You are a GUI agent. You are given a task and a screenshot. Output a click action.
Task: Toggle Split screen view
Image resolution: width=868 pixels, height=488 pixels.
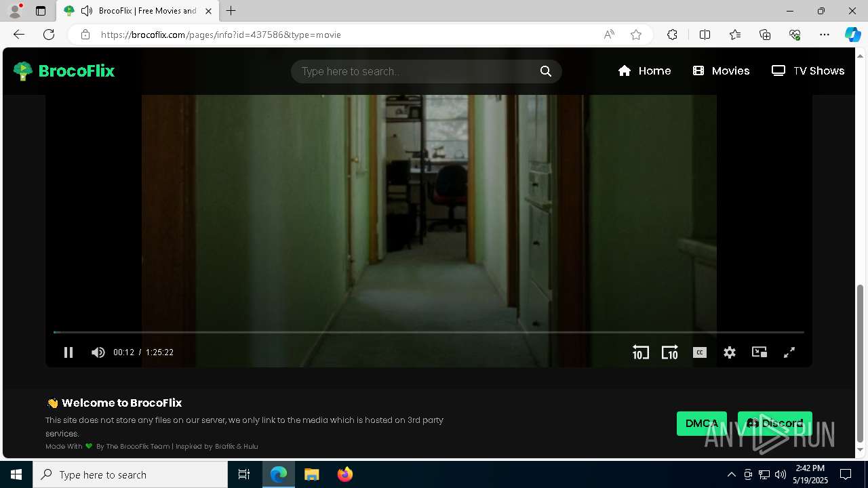pyautogui.click(x=705, y=35)
